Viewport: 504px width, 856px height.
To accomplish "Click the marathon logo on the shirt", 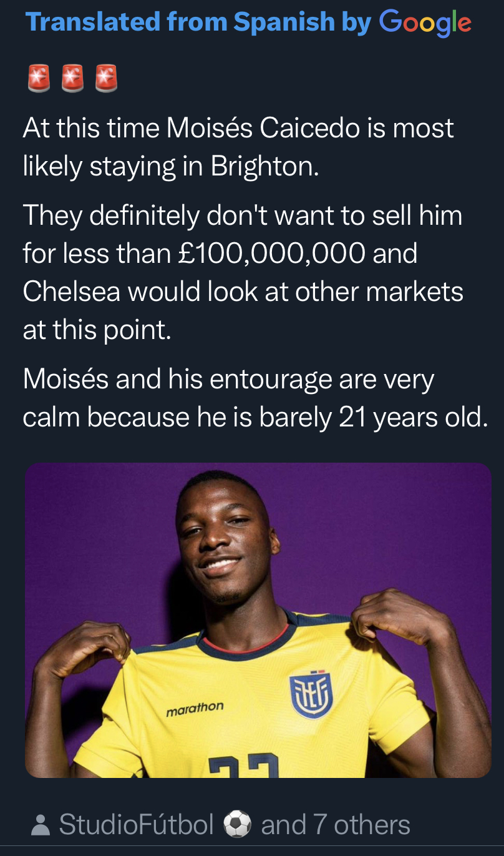I will click(x=195, y=707).
